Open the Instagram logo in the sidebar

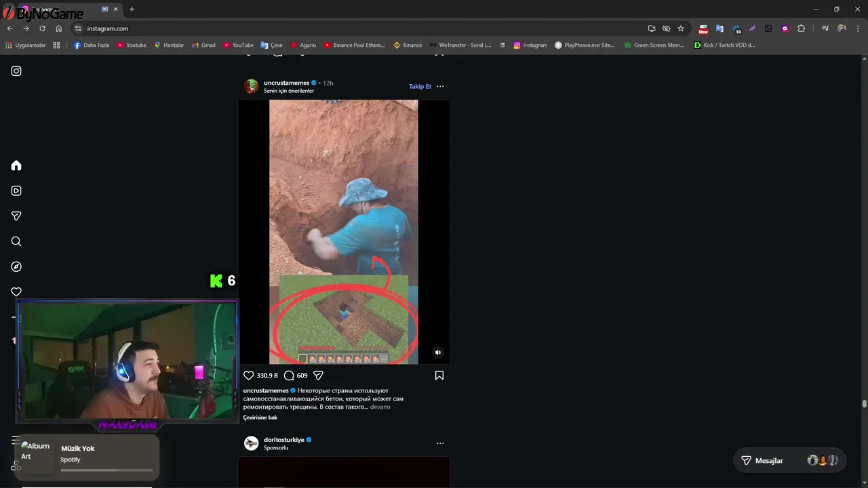click(x=16, y=70)
